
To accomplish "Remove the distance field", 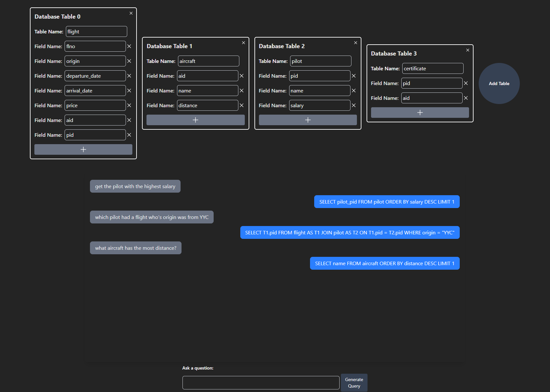I will click(x=242, y=105).
